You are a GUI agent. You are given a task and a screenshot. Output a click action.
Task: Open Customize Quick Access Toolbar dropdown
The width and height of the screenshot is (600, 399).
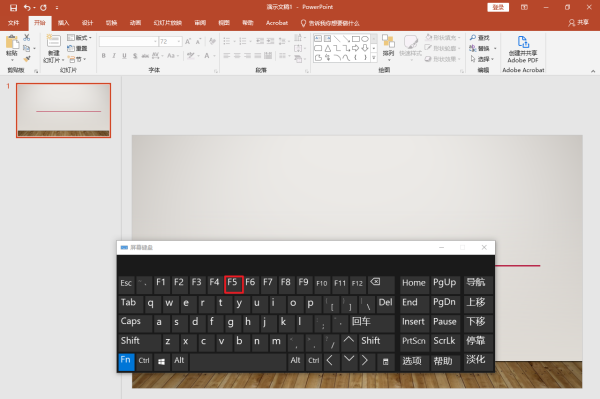(x=57, y=7)
